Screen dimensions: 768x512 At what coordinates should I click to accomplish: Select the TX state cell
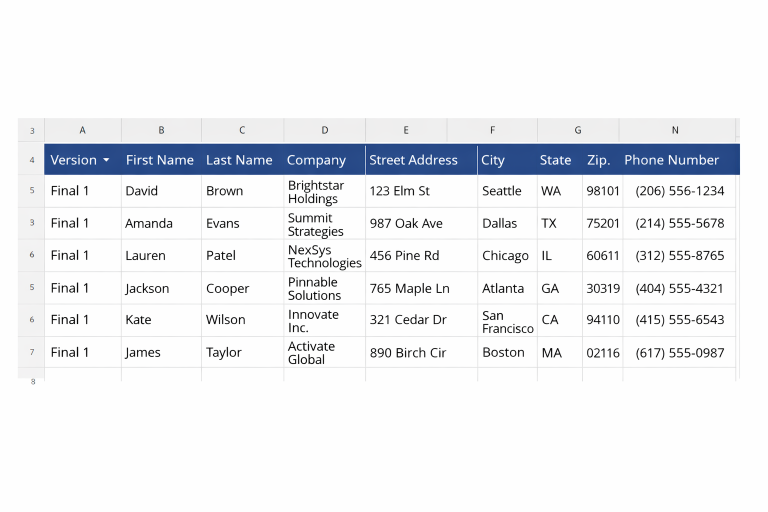point(560,223)
